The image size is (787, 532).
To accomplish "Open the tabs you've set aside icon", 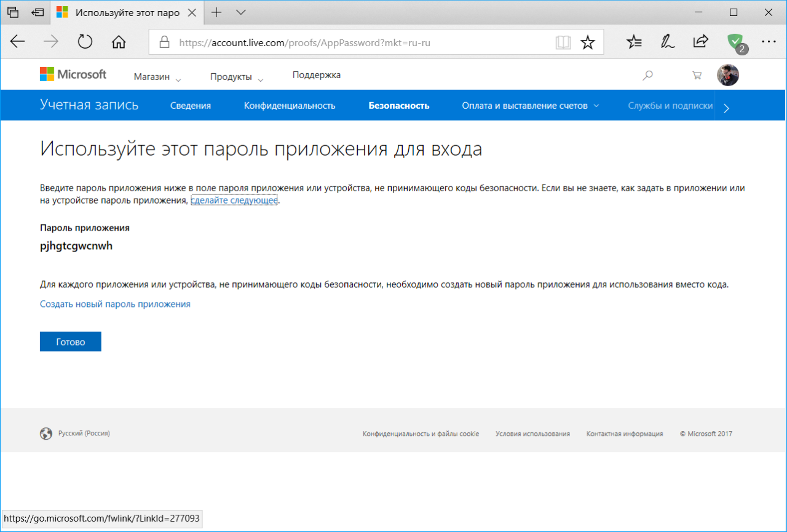I will [x=13, y=12].
